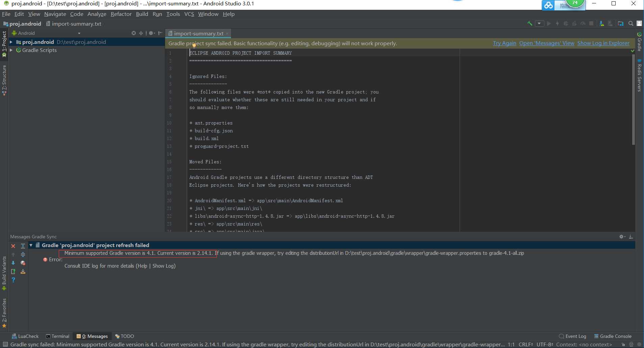Hide the Messages panel with the hide icon
The height and width of the screenshot is (348, 644).
point(631,237)
